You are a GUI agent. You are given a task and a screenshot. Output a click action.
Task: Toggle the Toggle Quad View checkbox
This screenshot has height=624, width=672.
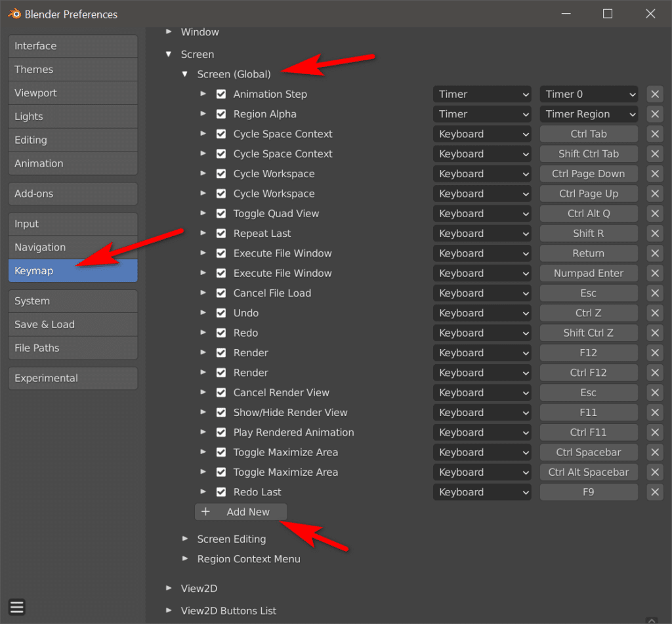pyautogui.click(x=221, y=213)
